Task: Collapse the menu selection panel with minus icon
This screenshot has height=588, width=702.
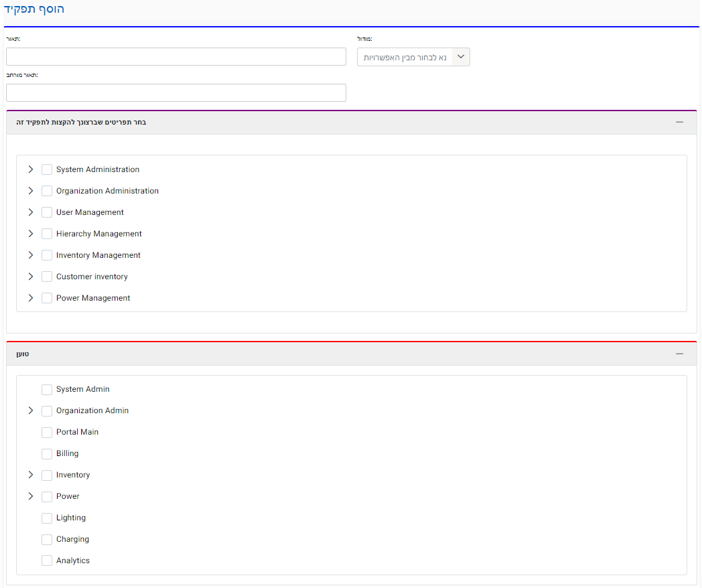Action: (679, 123)
